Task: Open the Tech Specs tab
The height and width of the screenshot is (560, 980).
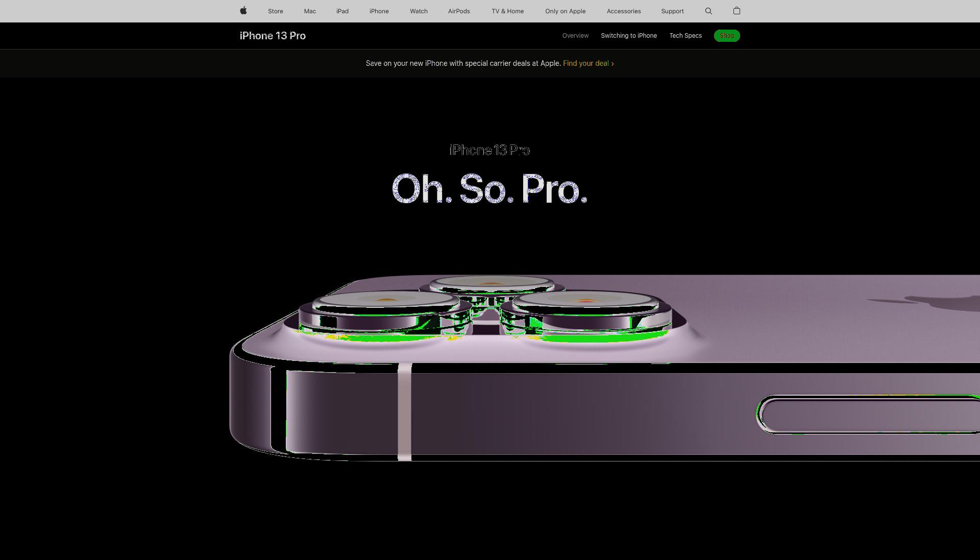Action: pos(685,36)
